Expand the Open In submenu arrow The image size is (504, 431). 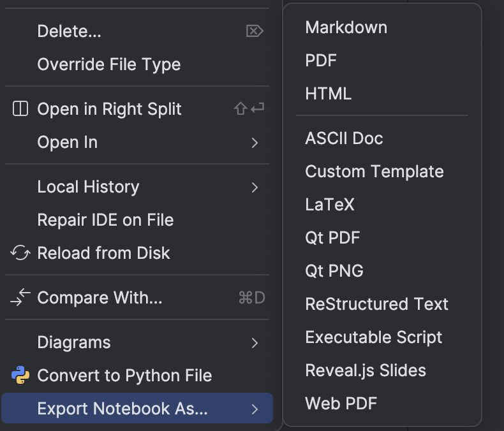(x=255, y=143)
